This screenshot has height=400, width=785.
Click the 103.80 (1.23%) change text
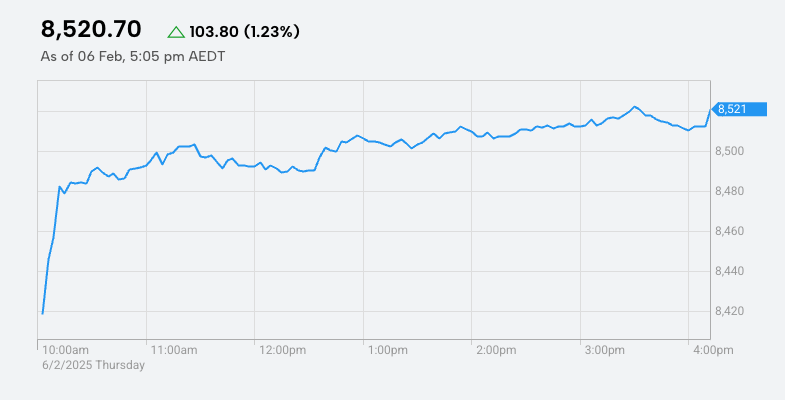[x=244, y=32]
